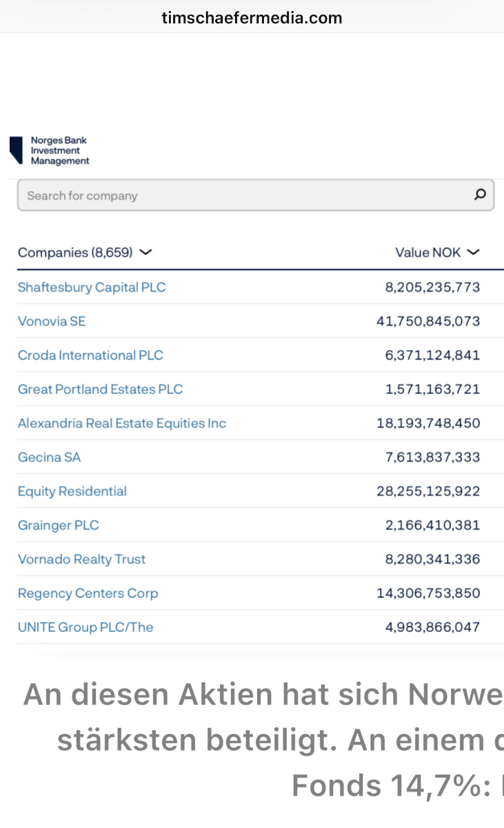The height and width of the screenshot is (828, 504).
Task: Open UNITE Group PLC/The link
Action: click(85, 627)
